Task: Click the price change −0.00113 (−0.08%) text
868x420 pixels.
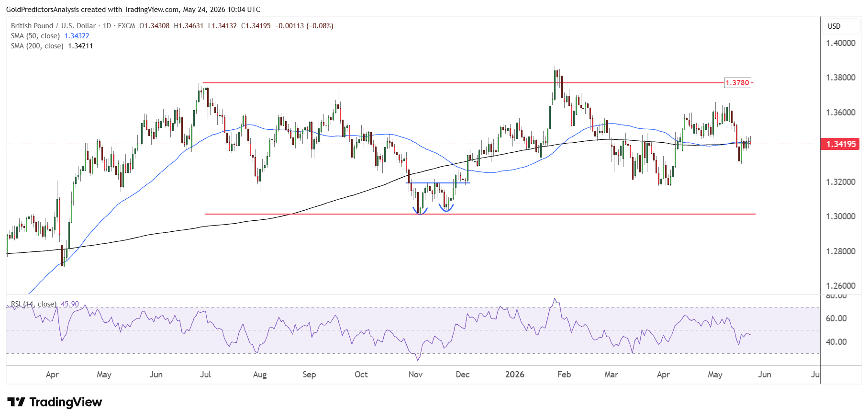Action: click(x=304, y=26)
